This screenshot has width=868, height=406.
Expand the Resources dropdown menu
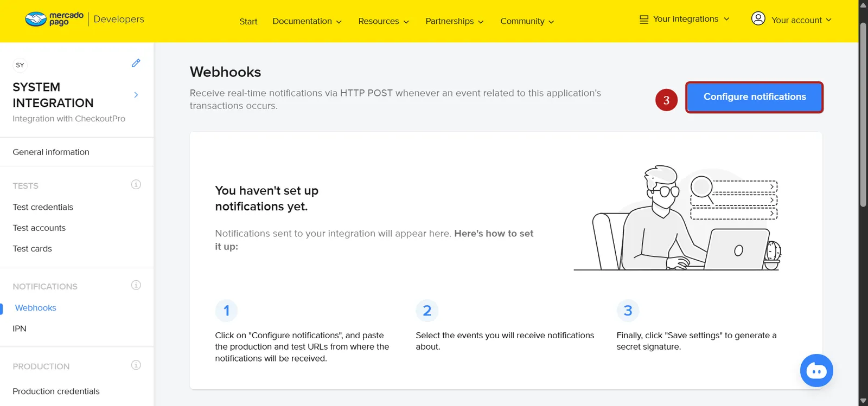[x=384, y=21]
